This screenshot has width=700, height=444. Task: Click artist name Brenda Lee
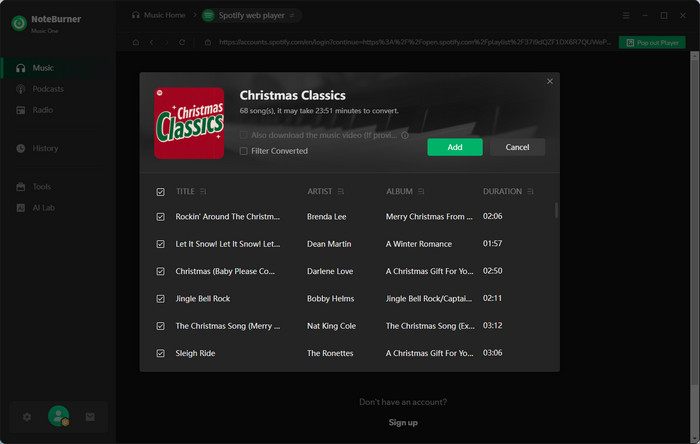(x=326, y=216)
